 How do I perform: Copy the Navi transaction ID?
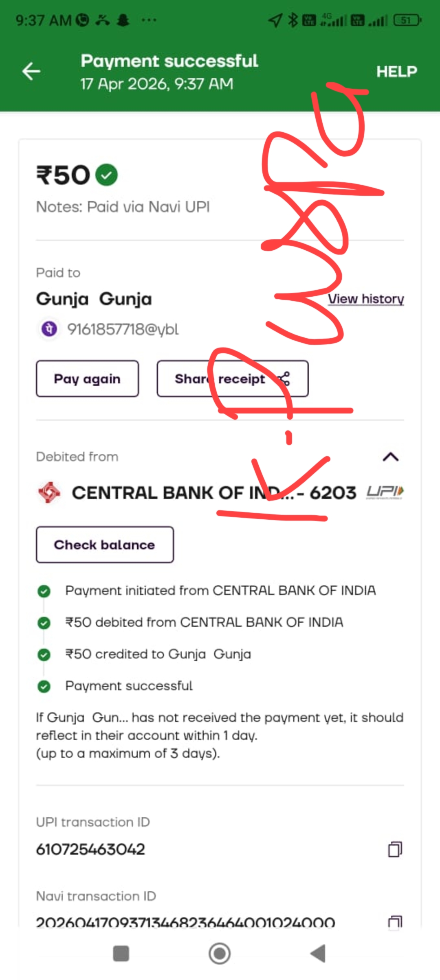(x=394, y=922)
